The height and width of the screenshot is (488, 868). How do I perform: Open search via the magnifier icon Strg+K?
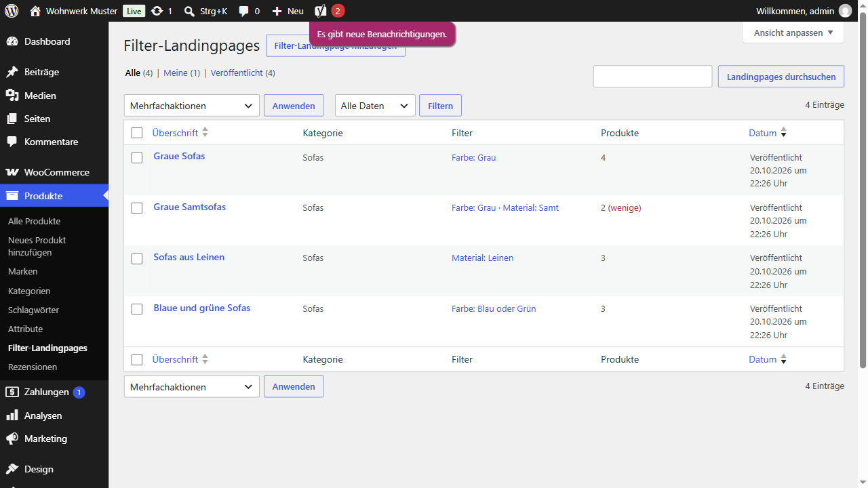pyautogui.click(x=189, y=11)
